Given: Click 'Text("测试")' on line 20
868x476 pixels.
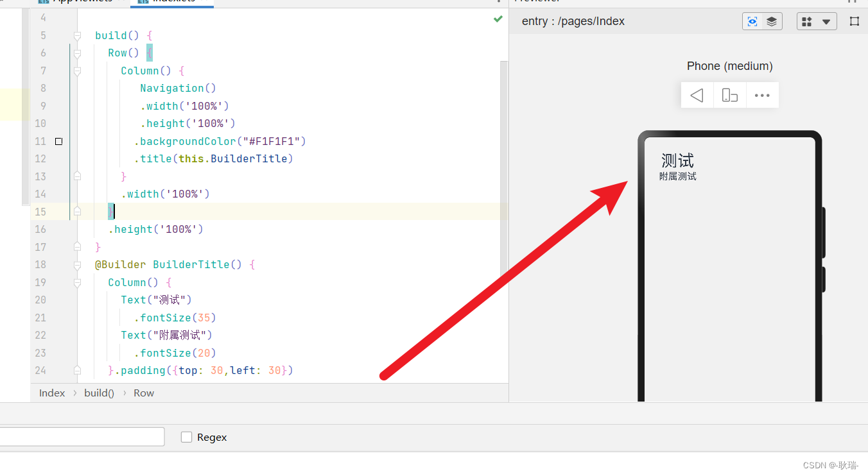Looking at the screenshot, I should (156, 300).
